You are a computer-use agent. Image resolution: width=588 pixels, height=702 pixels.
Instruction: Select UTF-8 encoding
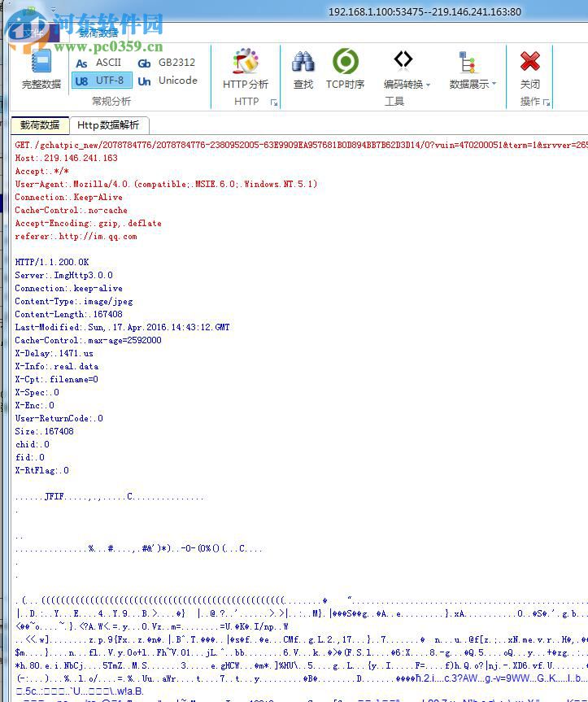click(102, 81)
